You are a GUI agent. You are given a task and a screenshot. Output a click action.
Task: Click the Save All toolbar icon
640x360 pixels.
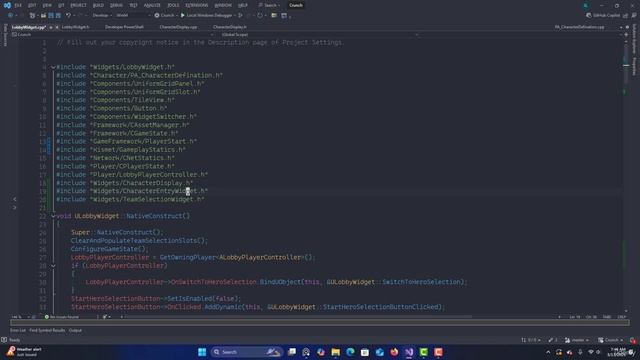tap(58, 15)
